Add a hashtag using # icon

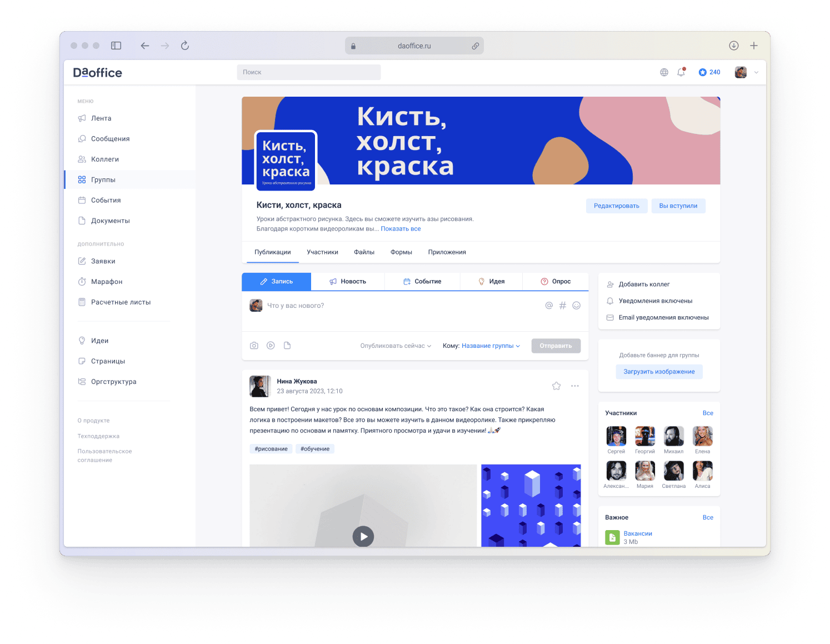[562, 306]
